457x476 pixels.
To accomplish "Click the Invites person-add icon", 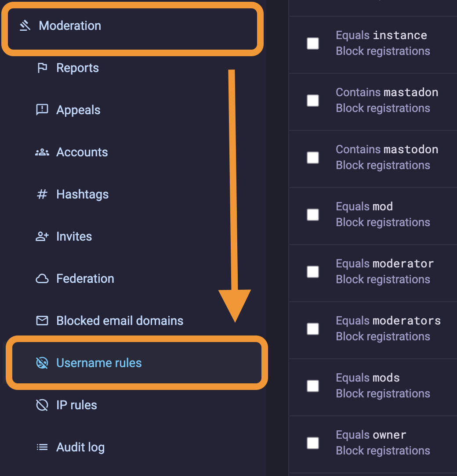I will tap(42, 237).
